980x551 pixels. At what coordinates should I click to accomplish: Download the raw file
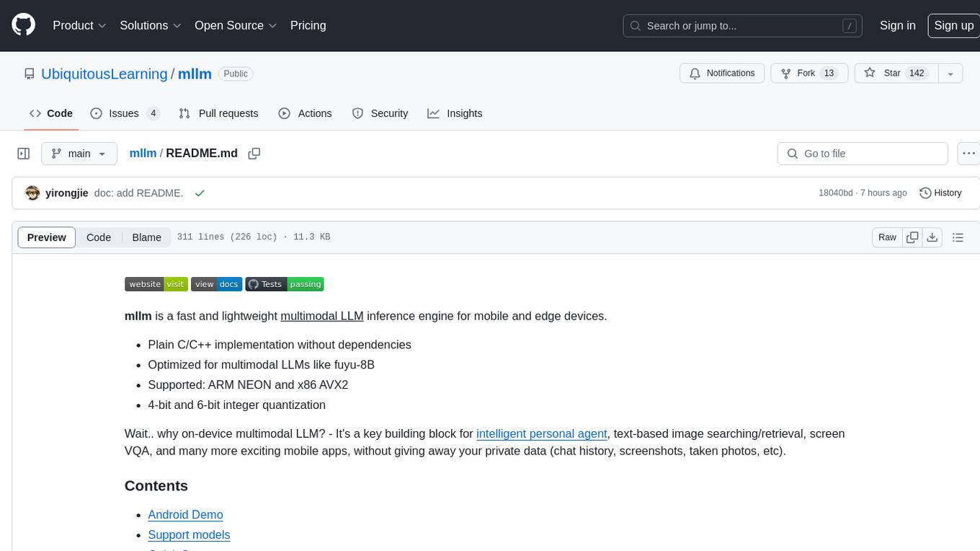(932, 237)
